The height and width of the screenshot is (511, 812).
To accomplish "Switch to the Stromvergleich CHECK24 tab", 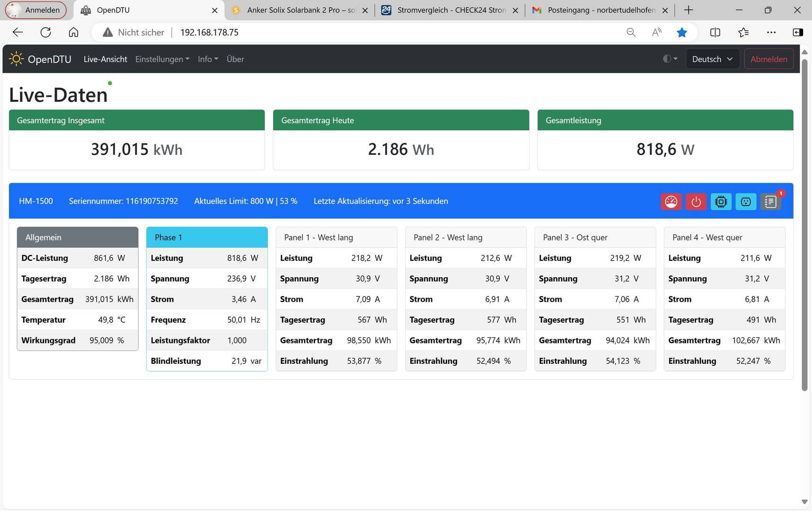I will (450, 10).
